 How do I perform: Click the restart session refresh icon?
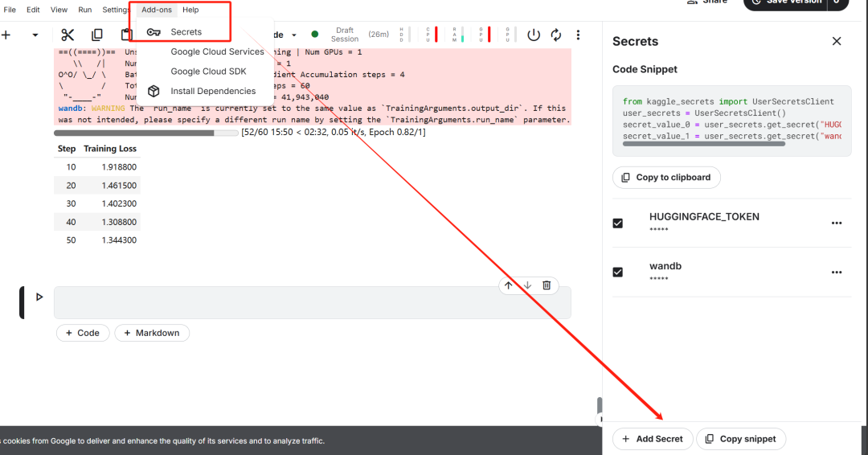[556, 35]
